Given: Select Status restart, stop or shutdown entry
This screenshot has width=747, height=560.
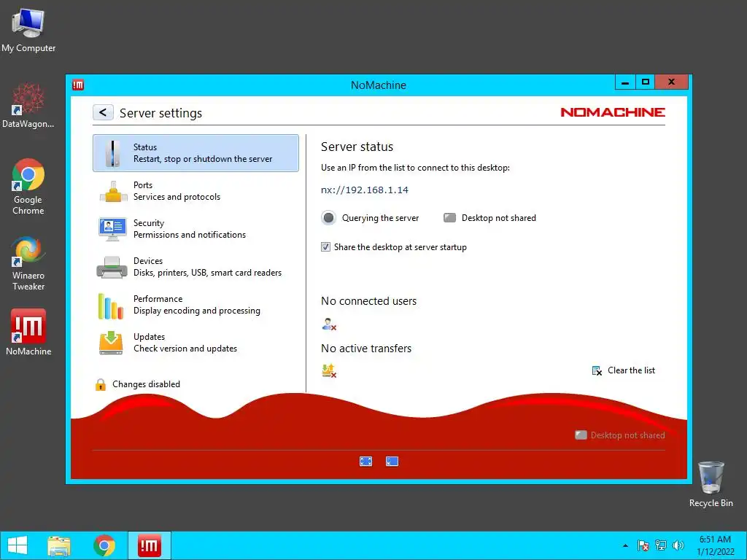Looking at the screenshot, I should tap(196, 153).
